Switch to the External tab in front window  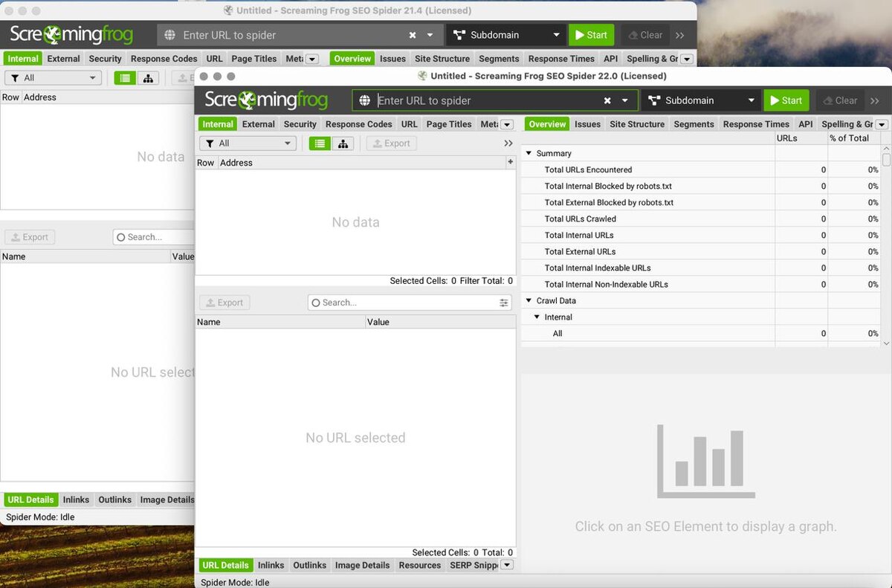[259, 124]
